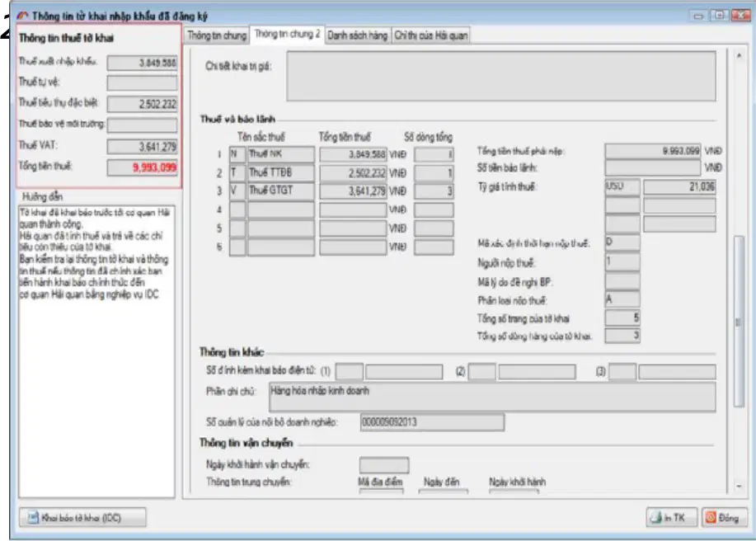The image size is (756, 541).
Task: Click the "Thông tin khác" section heading
Action: (x=232, y=352)
